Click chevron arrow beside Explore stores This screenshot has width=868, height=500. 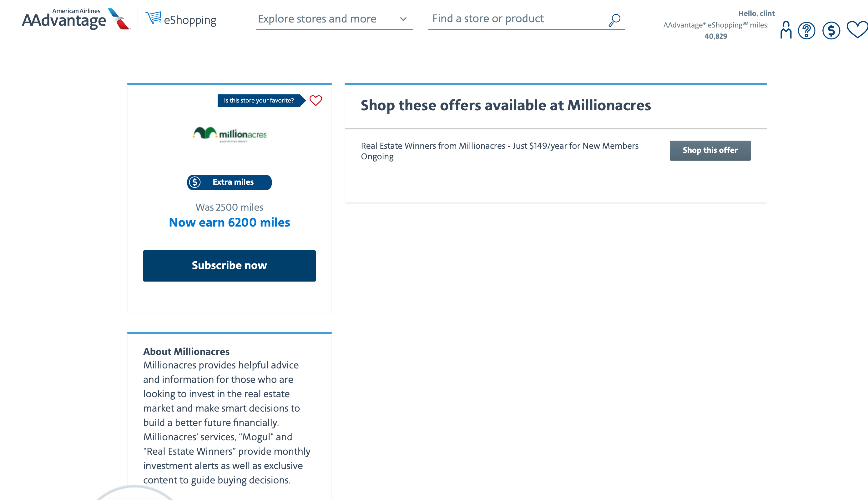tap(403, 19)
